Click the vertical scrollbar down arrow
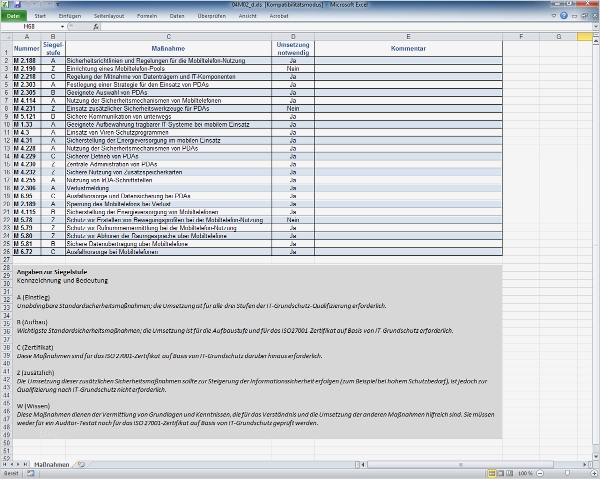The width and height of the screenshot is (600, 479). click(x=596, y=457)
